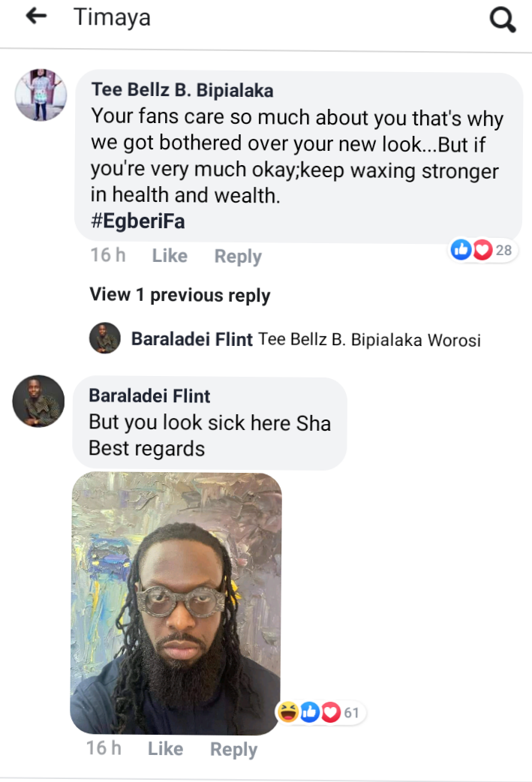Open Baraladei Flint's small reply avatar
The image size is (532, 782).
105,338
